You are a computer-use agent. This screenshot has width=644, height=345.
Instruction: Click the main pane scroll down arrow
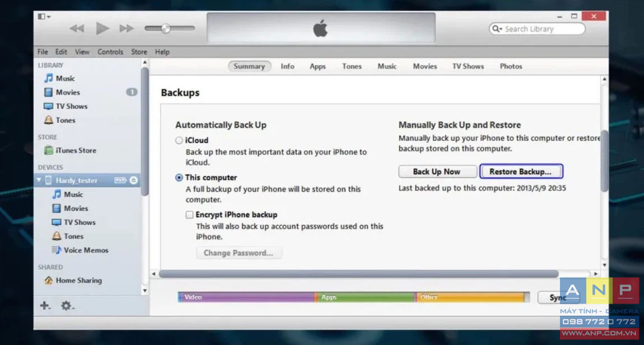pos(604,265)
